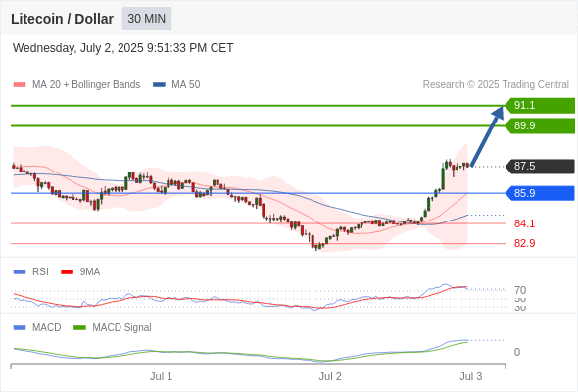
Task: Click the 87.5 current price tag
Action: pos(540,167)
